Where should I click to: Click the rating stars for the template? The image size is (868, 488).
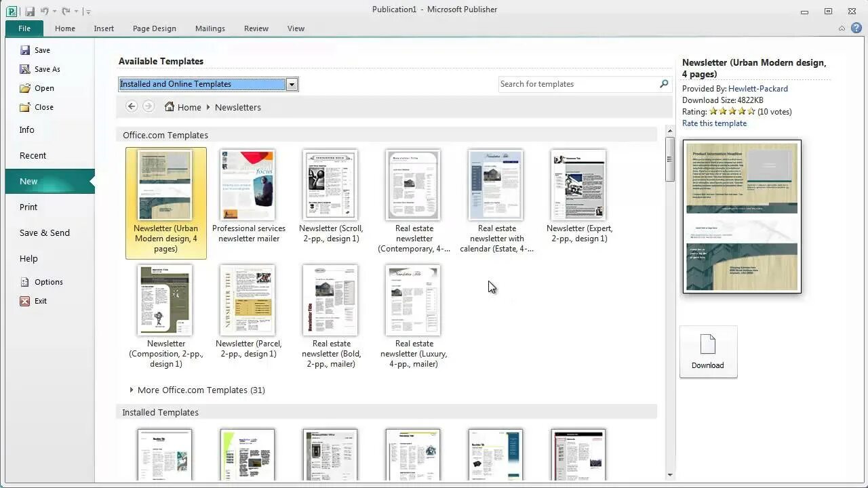pos(732,112)
